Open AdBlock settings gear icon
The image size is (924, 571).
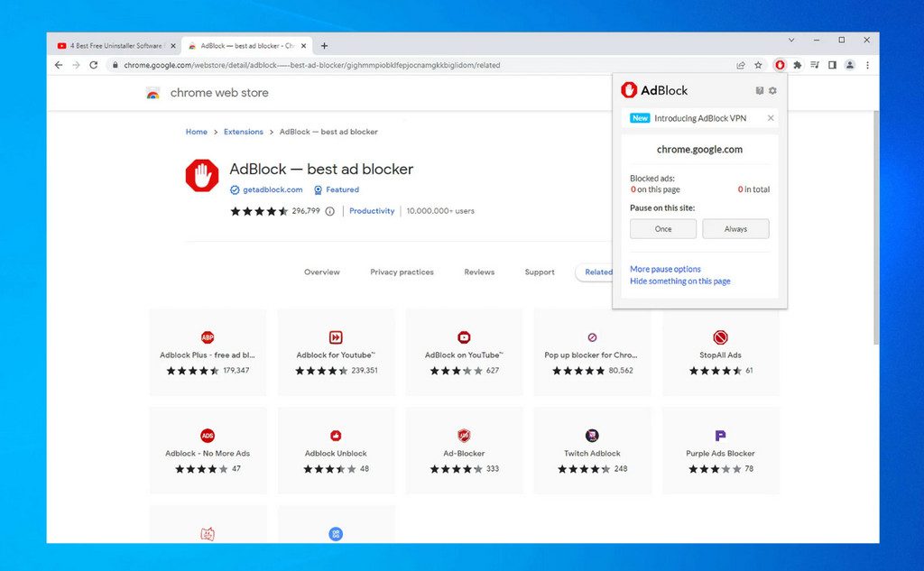tap(772, 91)
